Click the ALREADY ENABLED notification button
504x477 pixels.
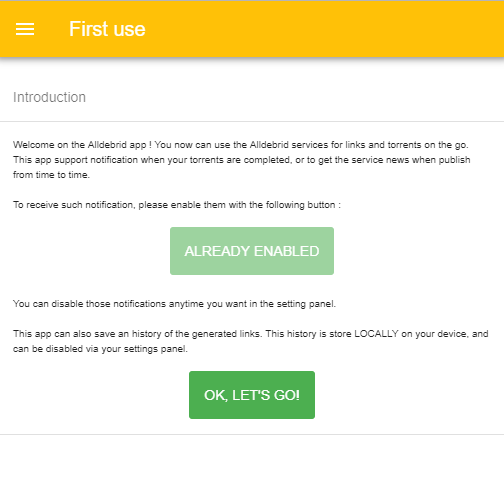coord(252,251)
